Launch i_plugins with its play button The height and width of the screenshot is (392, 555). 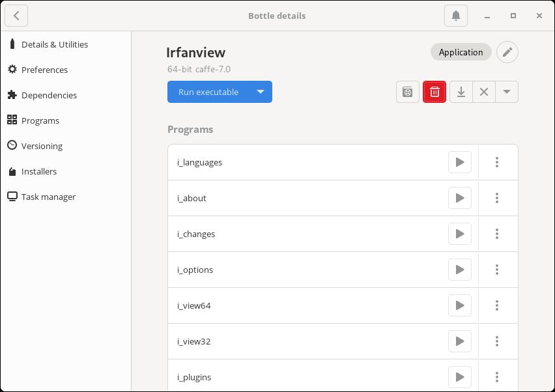460,377
